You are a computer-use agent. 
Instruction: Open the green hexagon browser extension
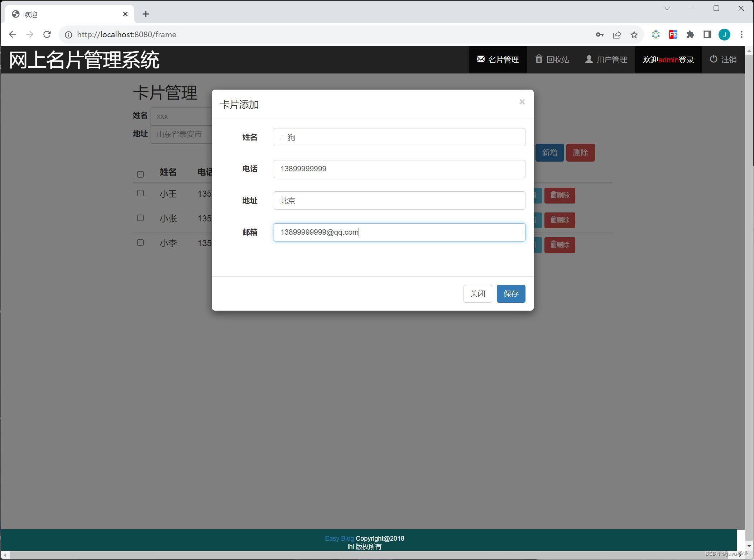(655, 34)
